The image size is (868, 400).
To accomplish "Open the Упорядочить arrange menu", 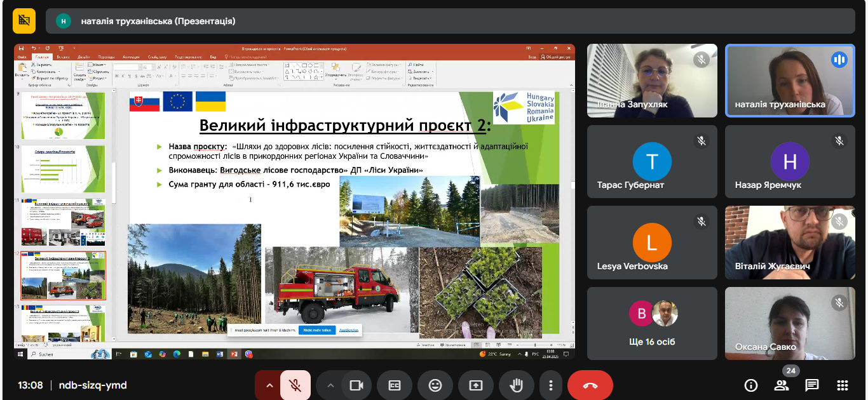I will pyautogui.click(x=336, y=72).
